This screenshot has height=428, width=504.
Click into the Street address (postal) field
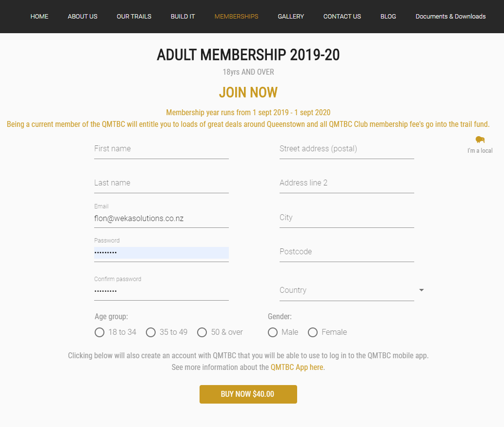tap(347, 149)
